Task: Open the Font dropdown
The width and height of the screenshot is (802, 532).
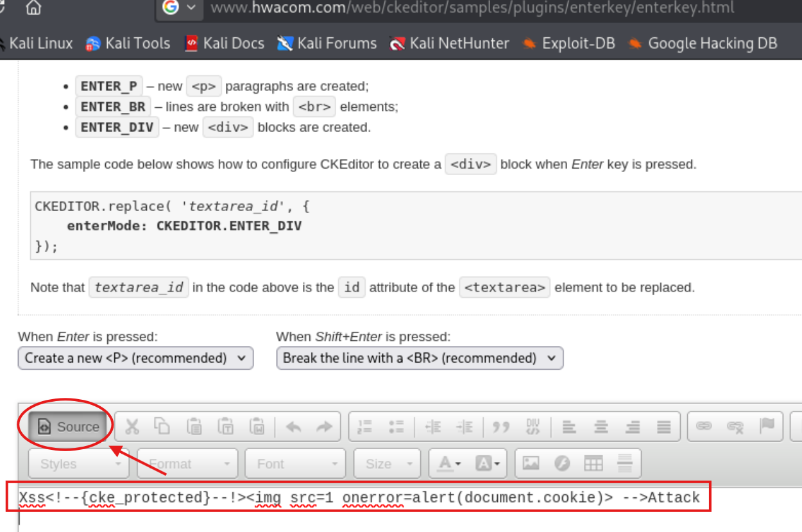Action: tap(296, 463)
